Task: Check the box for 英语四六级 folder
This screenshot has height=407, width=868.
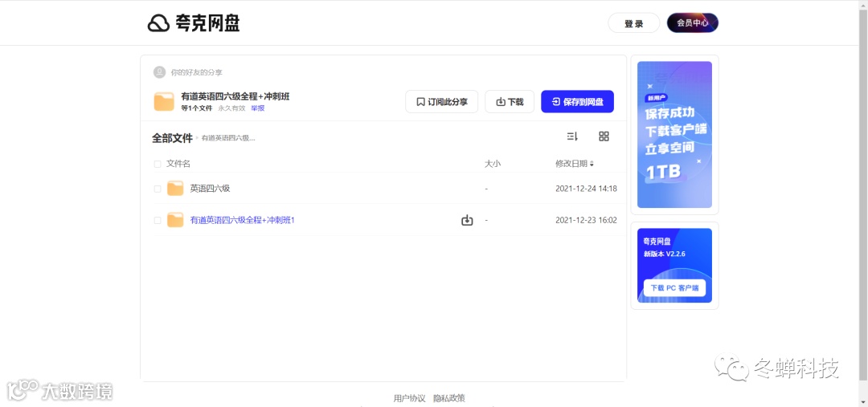Action: tap(158, 189)
